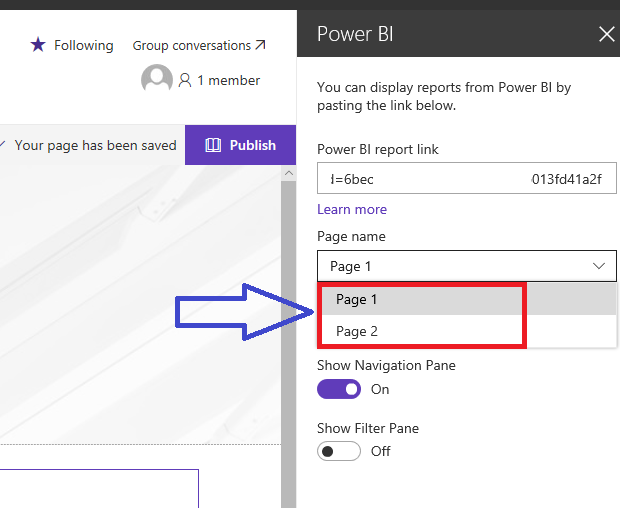Click the 'Show Navigation Pane' label
Viewport: 620px width, 508px height.
[386, 365]
